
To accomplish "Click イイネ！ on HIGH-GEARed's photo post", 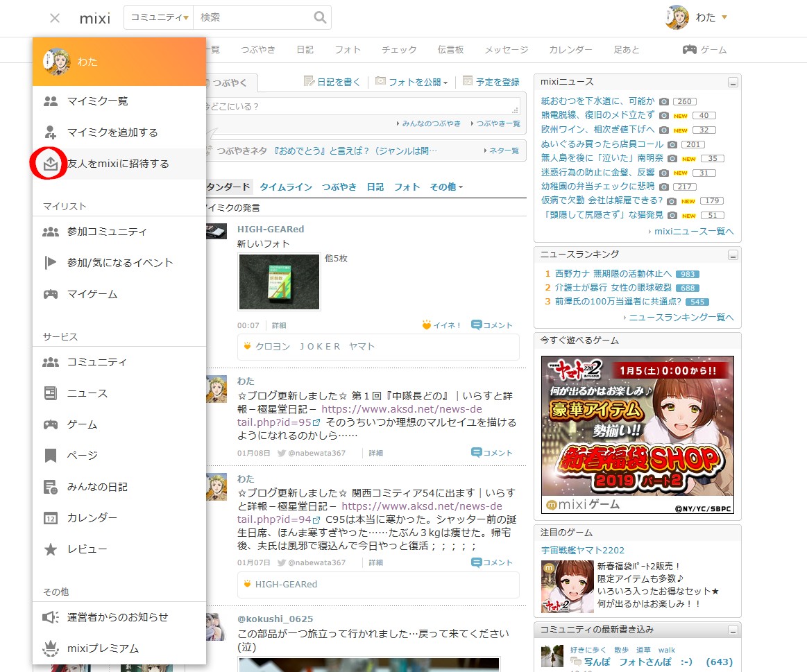I will pos(441,325).
